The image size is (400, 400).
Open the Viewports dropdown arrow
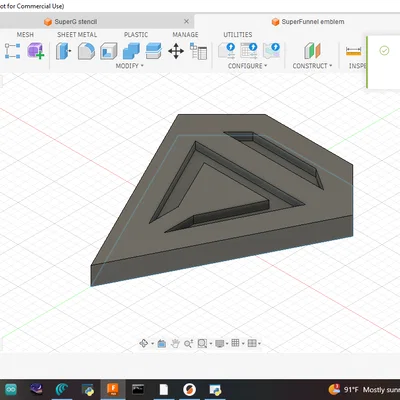(x=259, y=343)
